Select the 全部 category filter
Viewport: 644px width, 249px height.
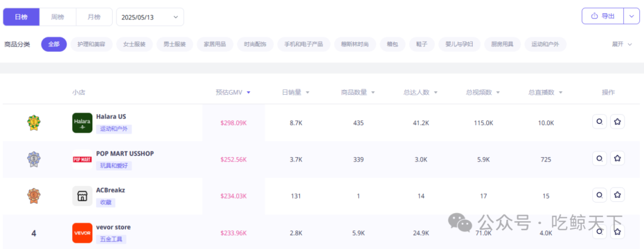tap(54, 44)
